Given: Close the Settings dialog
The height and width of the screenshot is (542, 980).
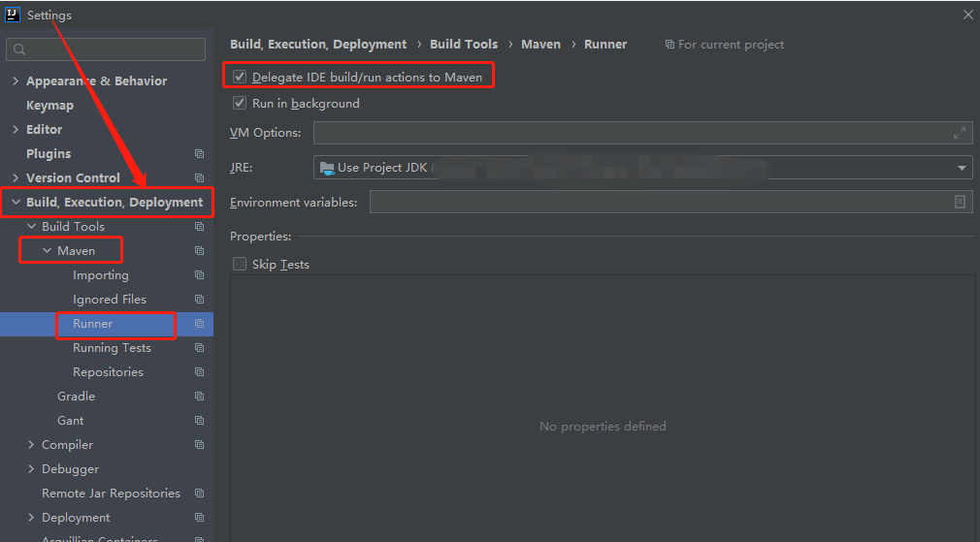Looking at the screenshot, I should pyautogui.click(x=967, y=15).
